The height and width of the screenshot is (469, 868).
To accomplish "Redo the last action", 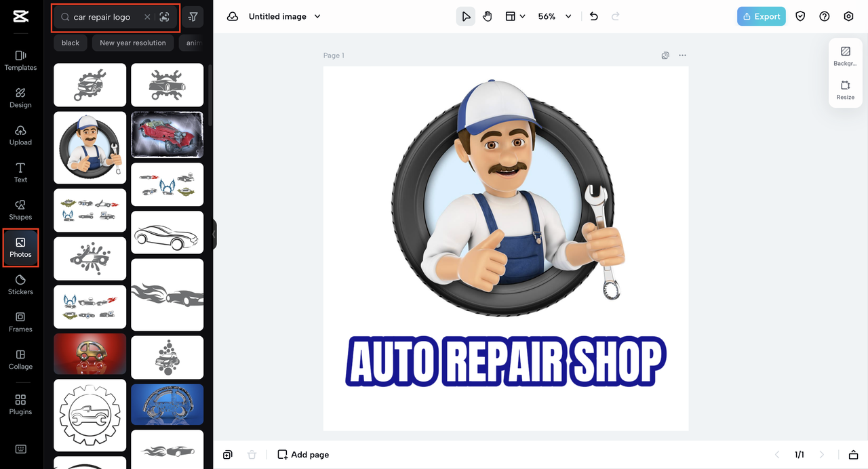I will pos(616,16).
